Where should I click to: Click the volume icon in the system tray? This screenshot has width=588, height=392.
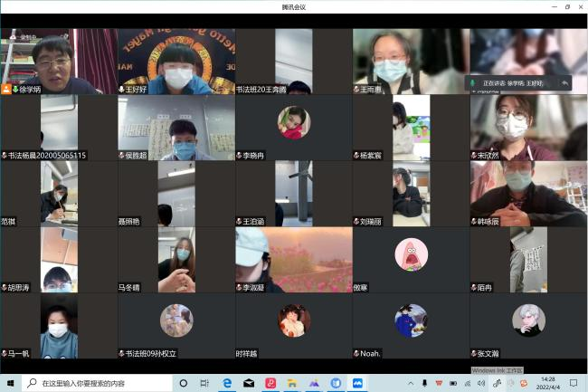pyautogui.click(x=481, y=383)
